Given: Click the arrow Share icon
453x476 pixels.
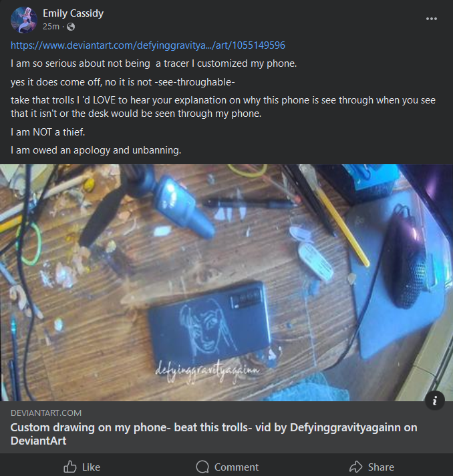Looking at the screenshot, I should [355, 467].
